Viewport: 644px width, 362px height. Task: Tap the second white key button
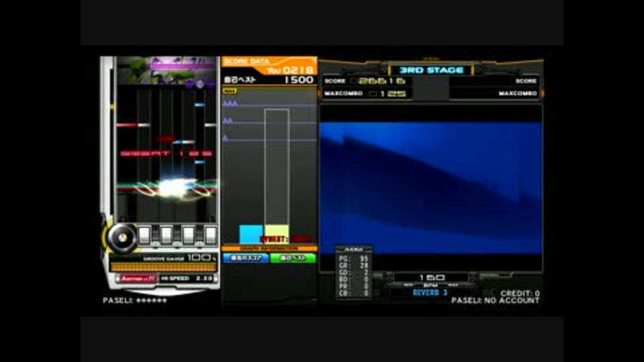tap(166, 235)
